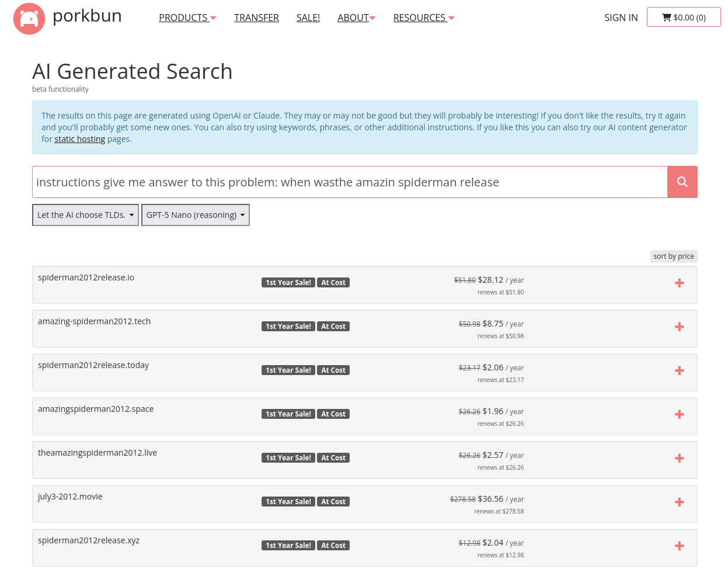The width and height of the screenshot is (728, 569).
Task: Click the $2.04 / year price
Action: point(503,543)
